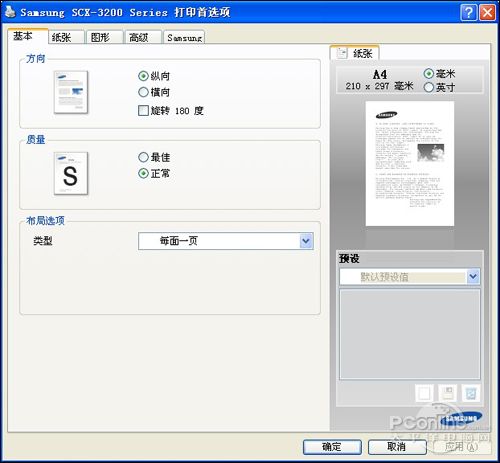500x463 pixels.
Task: Switch to the Samsung tab
Action: pos(184,37)
